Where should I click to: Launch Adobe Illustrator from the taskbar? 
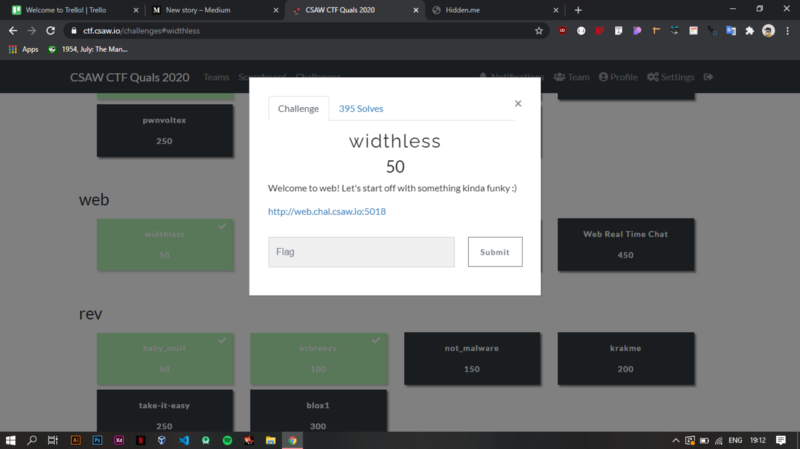point(76,440)
